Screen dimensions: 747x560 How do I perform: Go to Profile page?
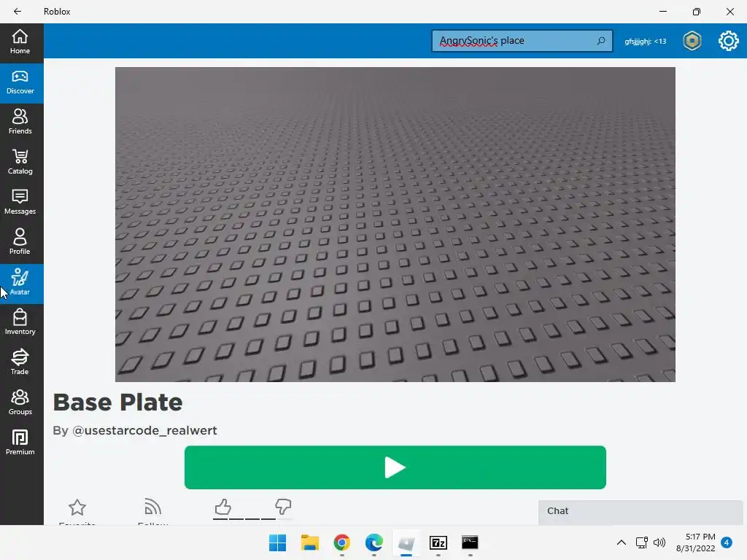(20, 243)
